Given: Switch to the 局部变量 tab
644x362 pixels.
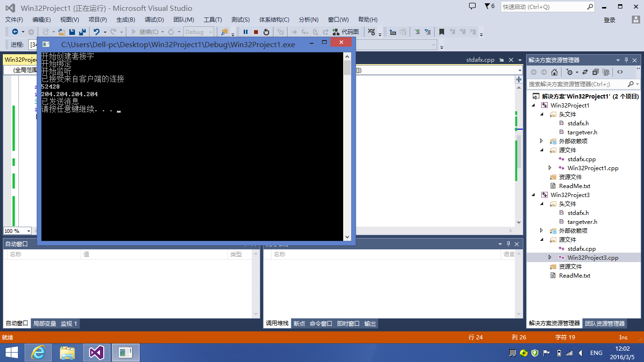Looking at the screenshot, I should 45,323.
